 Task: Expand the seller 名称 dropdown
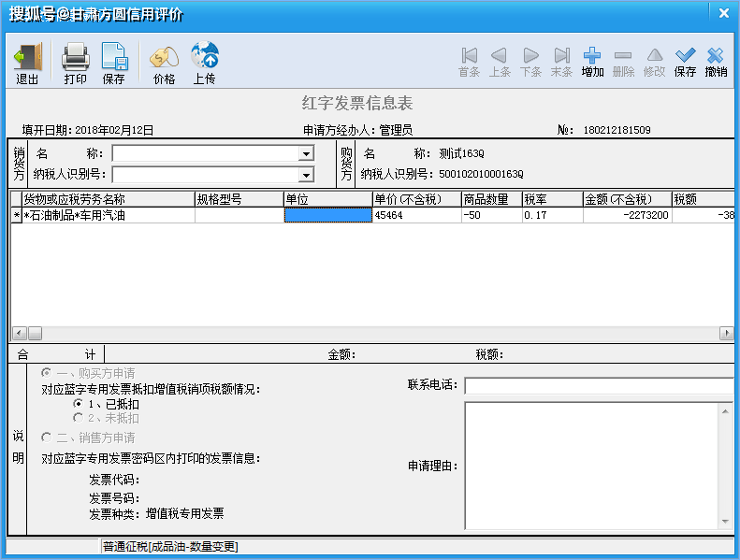pyautogui.click(x=305, y=154)
